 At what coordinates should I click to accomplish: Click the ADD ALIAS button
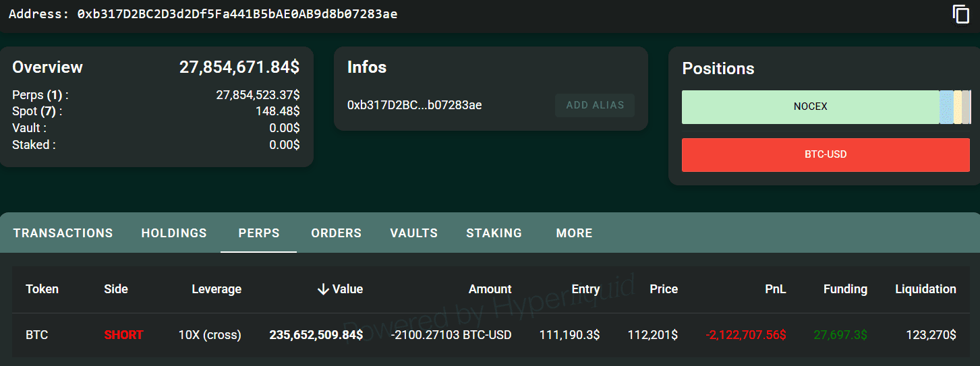[595, 105]
